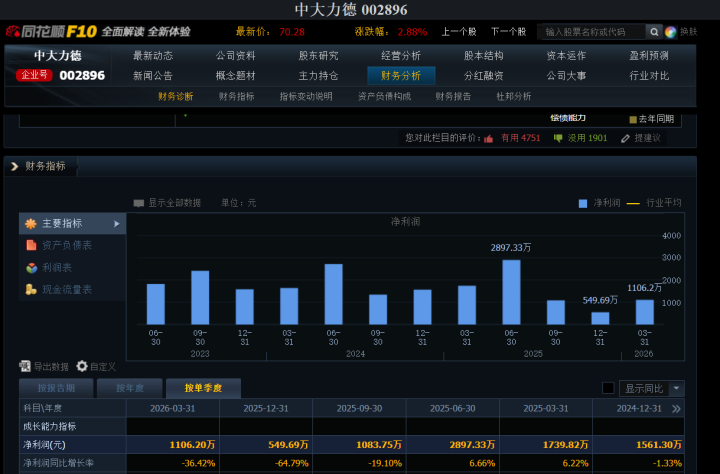
Task: Open the 公司资料 menu item
Action: pos(236,56)
